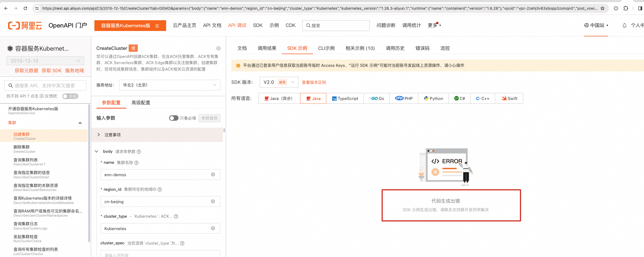Click the parameter panel scrollbar
The width and height of the screenshot is (644, 257).
(x=224, y=130)
